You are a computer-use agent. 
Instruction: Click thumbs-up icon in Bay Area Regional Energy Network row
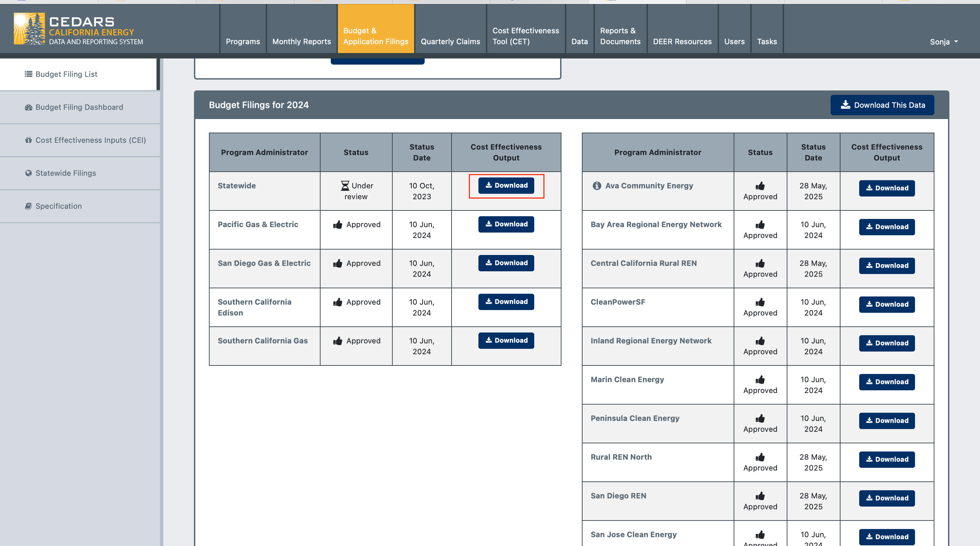coord(760,224)
